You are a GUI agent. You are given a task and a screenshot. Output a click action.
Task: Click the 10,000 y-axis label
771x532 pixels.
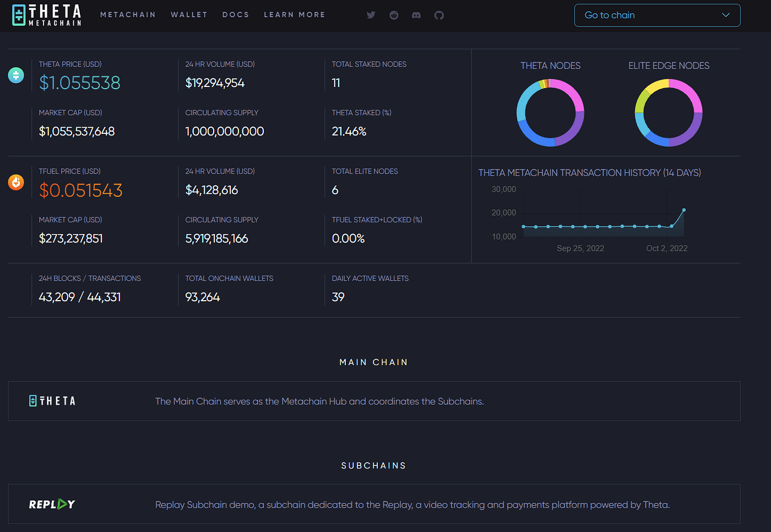pyautogui.click(x=504, y=237)
